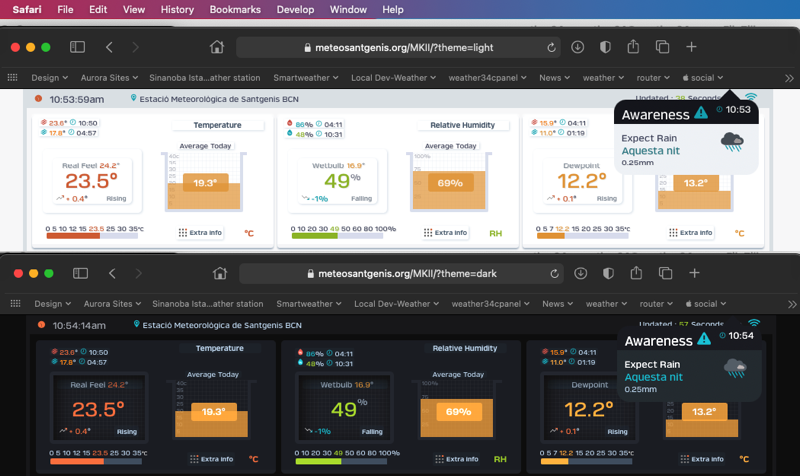Click Real Feel 23.5° reading in light page
Image resolution: width=800 pixels, height=476 pixels.
92,181
